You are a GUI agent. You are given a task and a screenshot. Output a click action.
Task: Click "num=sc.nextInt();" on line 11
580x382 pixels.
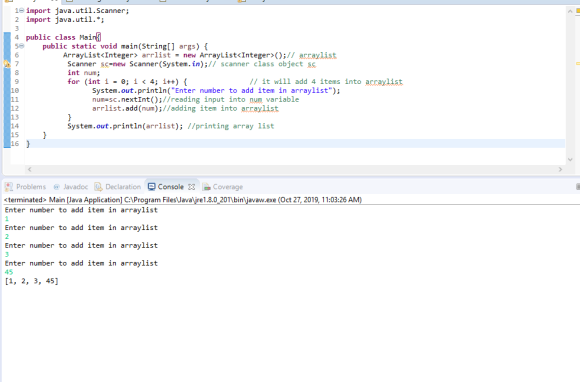(127, 99)
